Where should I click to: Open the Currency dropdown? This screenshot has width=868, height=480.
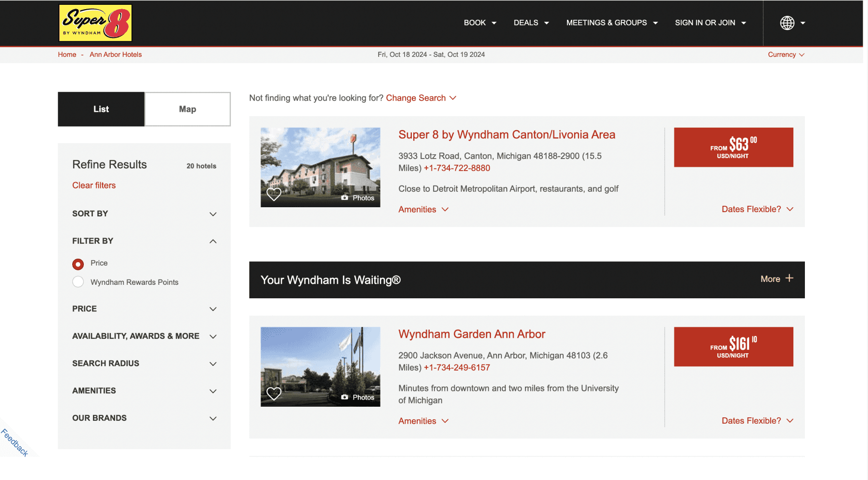click(x=786, y=54)
